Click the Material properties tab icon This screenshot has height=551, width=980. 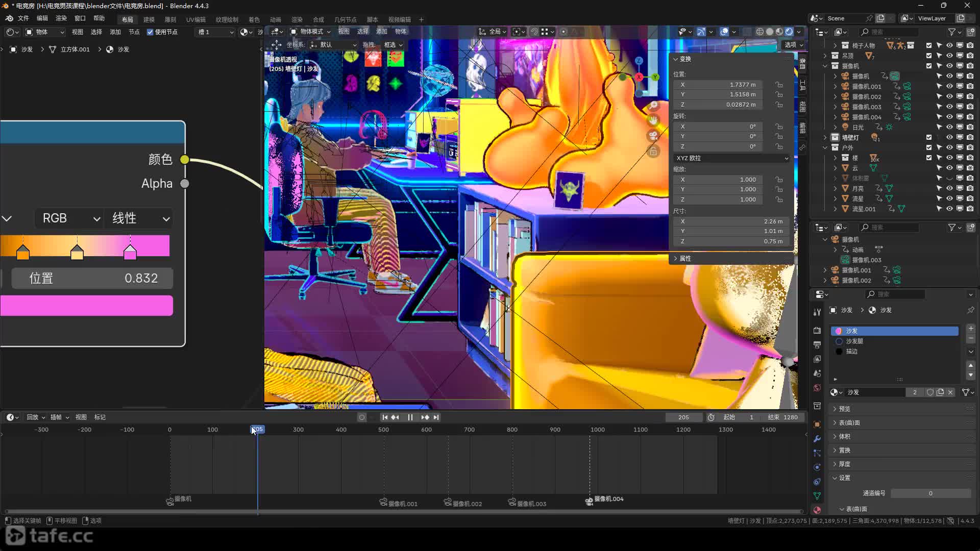(817, 510)
